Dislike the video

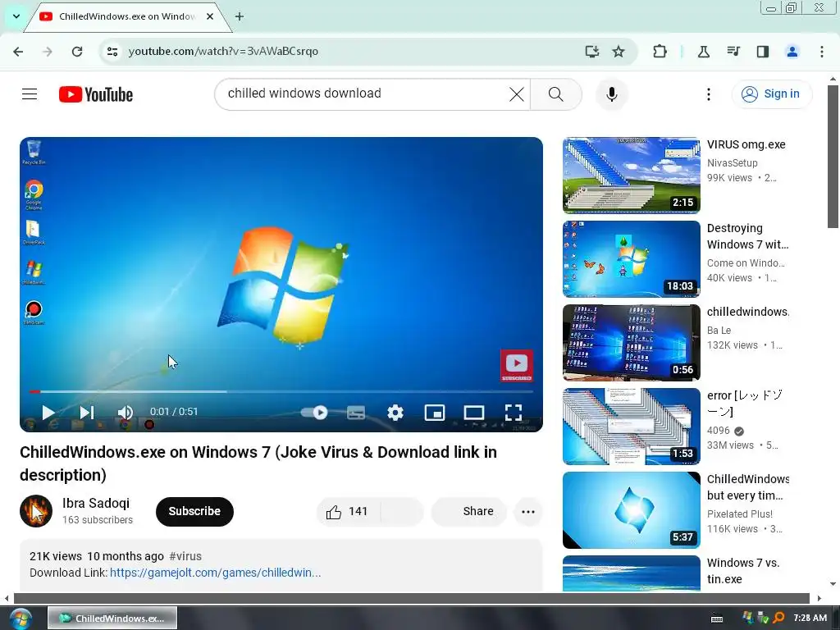[x=402, y=512]
